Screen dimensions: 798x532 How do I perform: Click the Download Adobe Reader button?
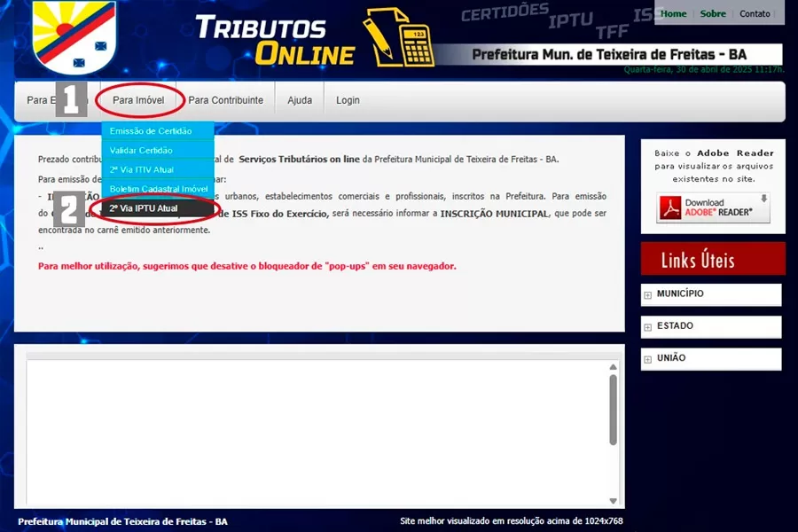pyautogui.click(x=713, y=207)
